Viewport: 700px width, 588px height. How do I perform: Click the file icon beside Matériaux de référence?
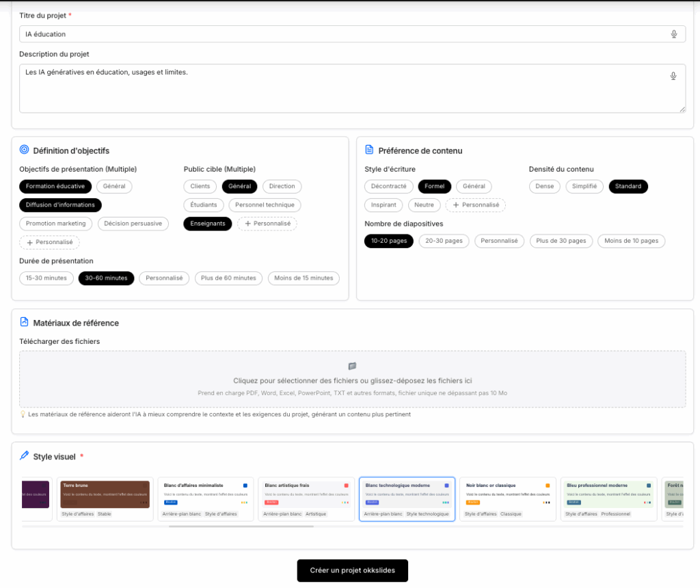[24, 323]
